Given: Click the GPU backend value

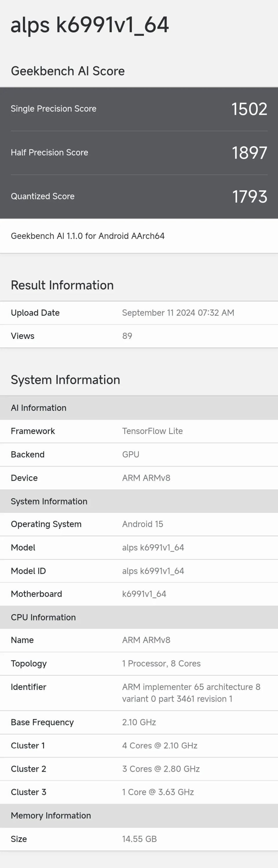Looking at the screenshot, I should [131, 455].
